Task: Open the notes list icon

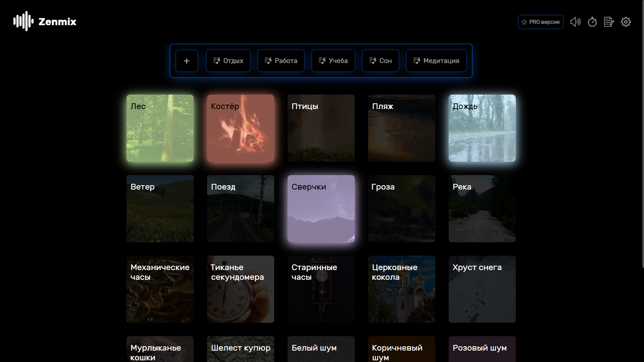Action: click(608, 22)
